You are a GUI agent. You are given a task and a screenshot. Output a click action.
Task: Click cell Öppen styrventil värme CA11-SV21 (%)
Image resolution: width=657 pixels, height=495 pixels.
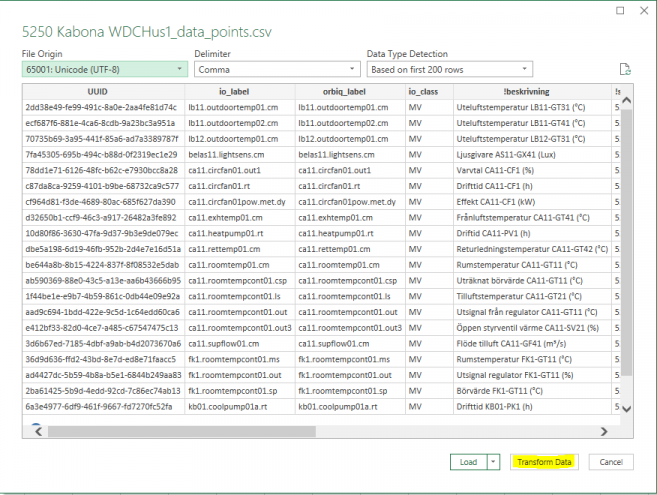pyautogui.click(x=532, y=328)
